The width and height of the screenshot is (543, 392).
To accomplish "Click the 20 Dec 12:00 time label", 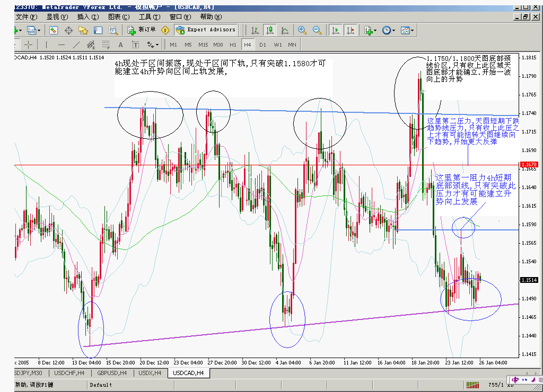I will pyautogui.click(x=154, y=362).
